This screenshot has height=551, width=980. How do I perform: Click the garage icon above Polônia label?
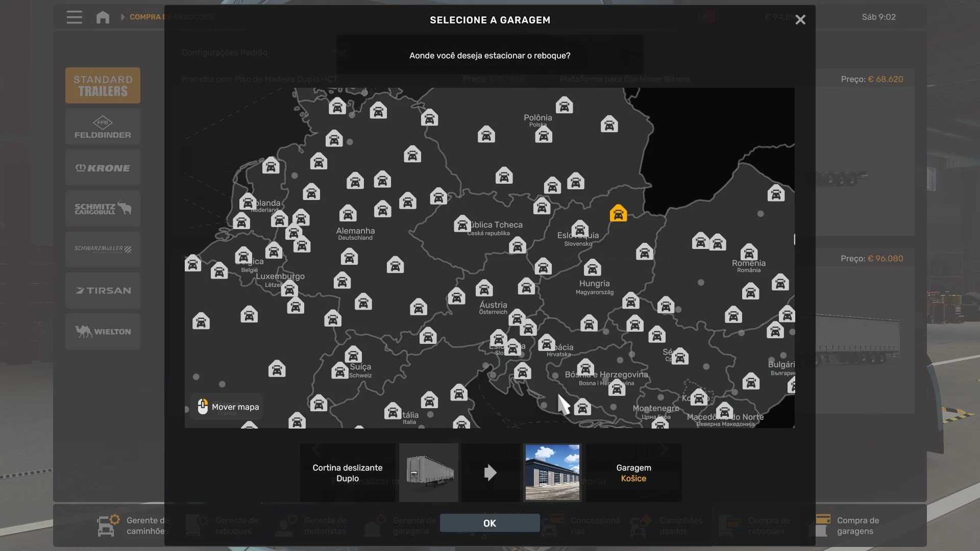564,106
